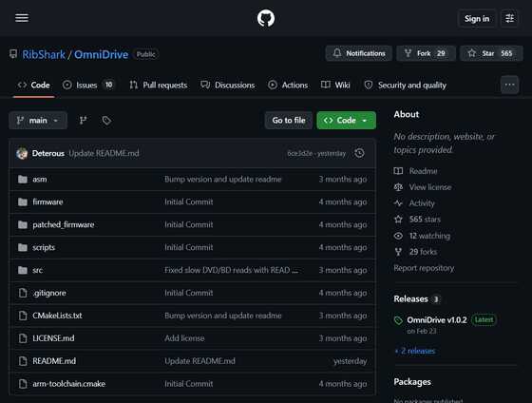Switch to the Pull requests tab
Viewport: 532px width, 403px height.
point(159,85)
